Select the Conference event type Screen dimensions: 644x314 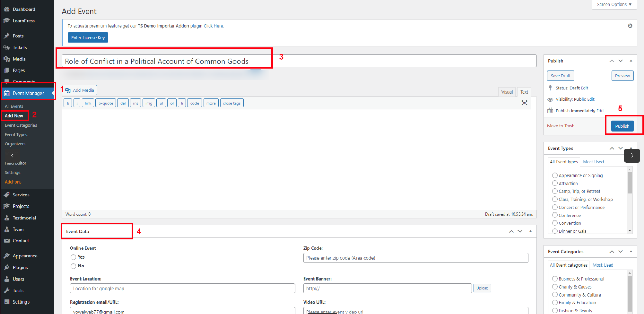pos(555,215)
